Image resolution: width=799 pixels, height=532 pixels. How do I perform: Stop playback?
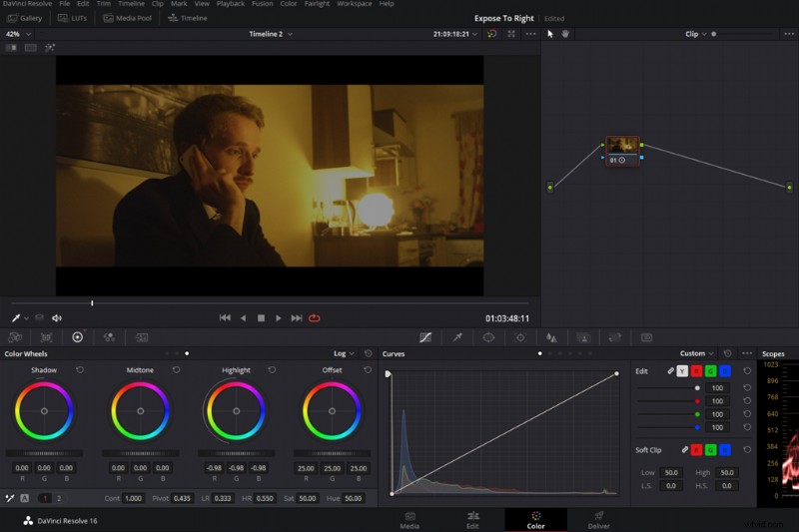[261, 318]
